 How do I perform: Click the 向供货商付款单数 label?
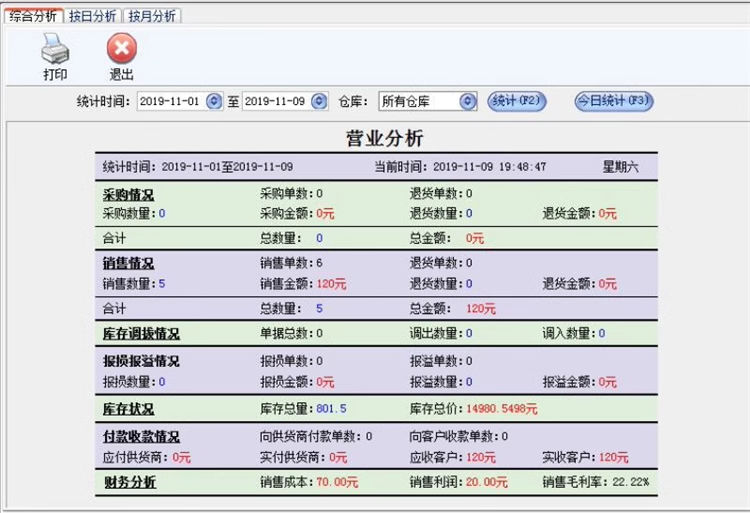309,436
